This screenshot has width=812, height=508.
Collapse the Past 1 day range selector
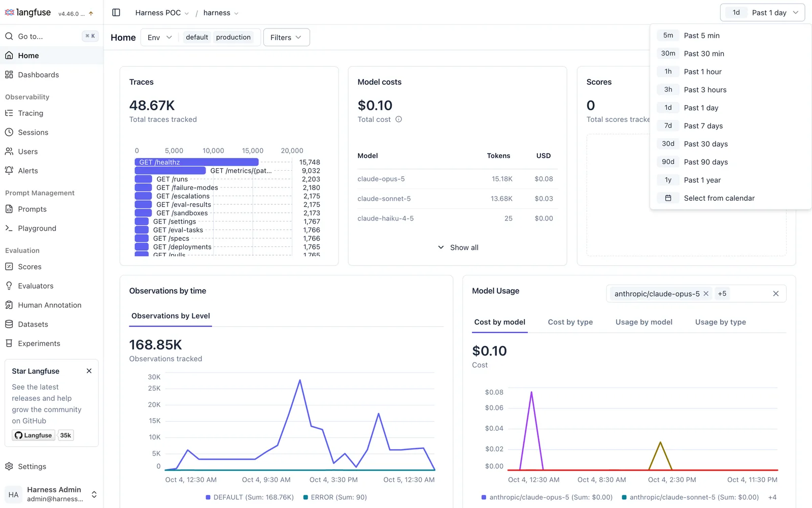click(x=762, y=13)
